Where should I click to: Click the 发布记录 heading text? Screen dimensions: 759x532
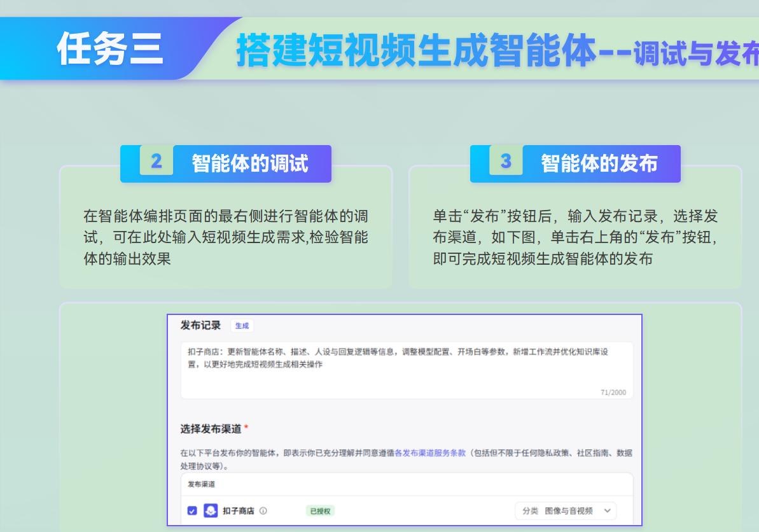click(x=200, y=325)
